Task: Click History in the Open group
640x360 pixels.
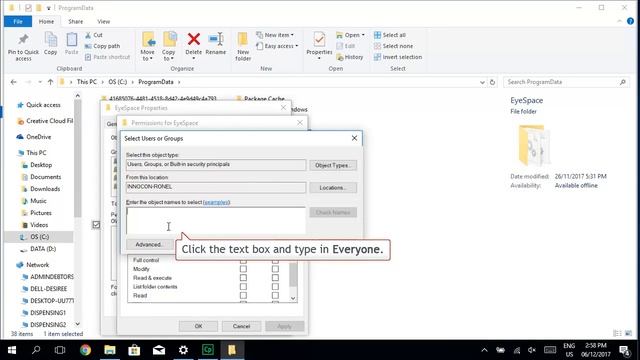Action: (350, 57)
